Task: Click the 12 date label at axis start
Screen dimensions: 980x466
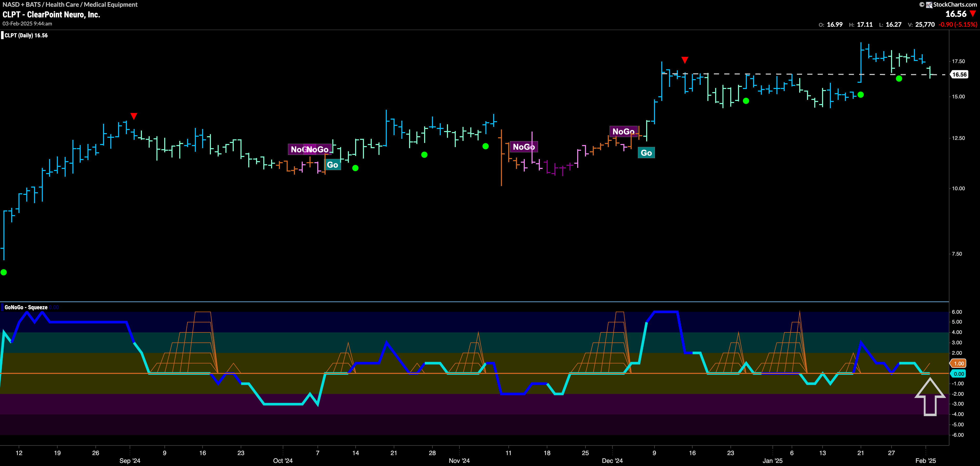Action: click(x=19, y=453)
